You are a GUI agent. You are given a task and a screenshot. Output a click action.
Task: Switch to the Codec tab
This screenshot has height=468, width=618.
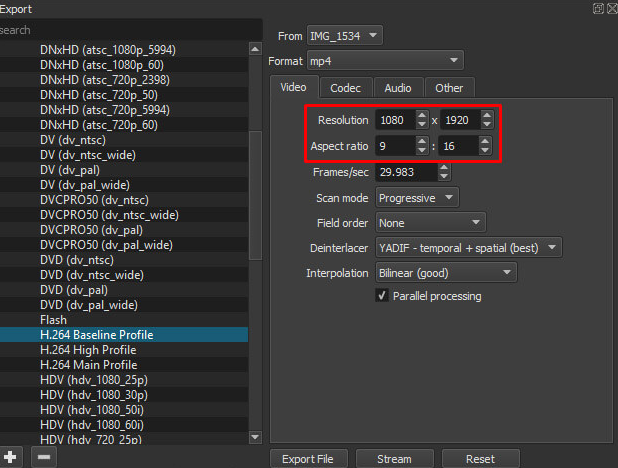(346, 88)
